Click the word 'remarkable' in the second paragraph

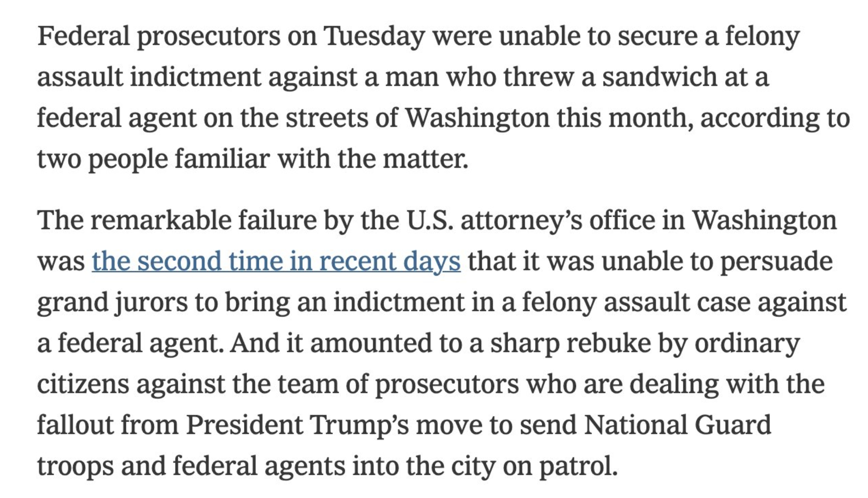click(160, 220)
